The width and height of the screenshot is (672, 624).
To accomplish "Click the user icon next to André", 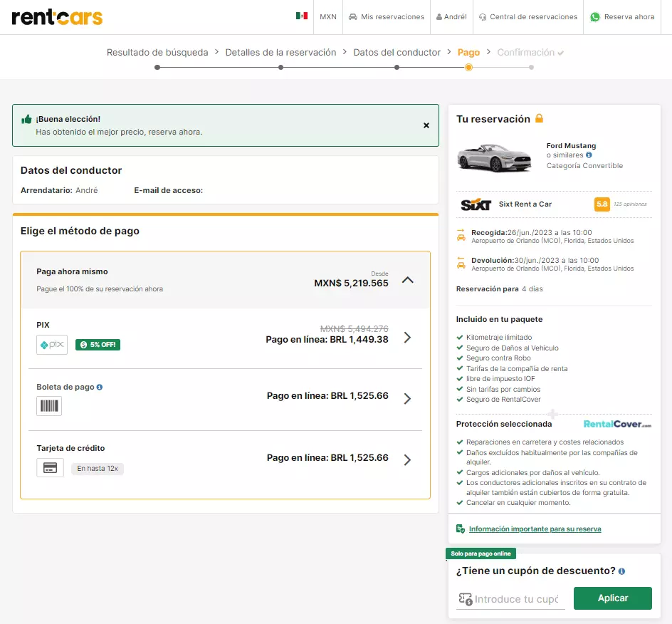I will coord(439,16).
